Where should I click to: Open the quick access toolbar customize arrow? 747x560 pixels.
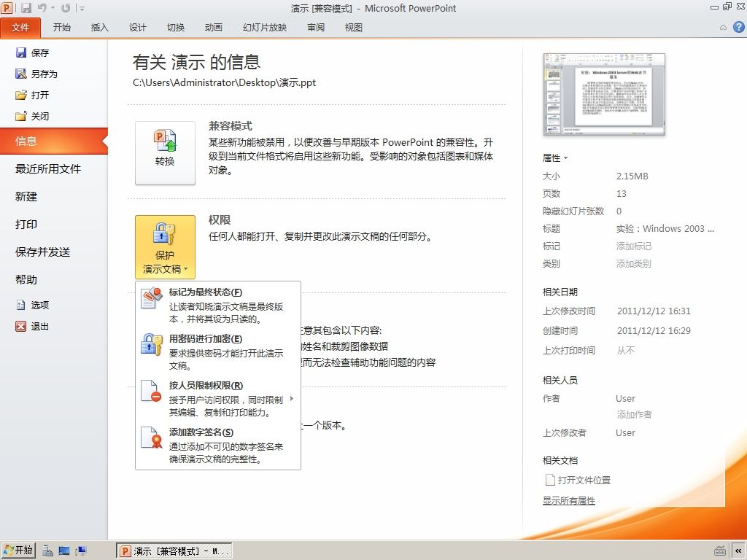pyautogui.click(x=82, y=9)
